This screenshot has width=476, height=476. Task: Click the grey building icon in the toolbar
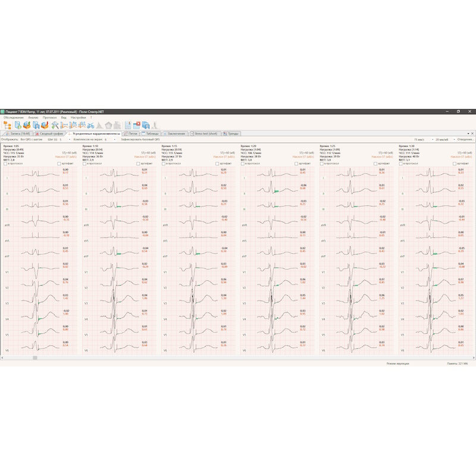tap(117, 125)
